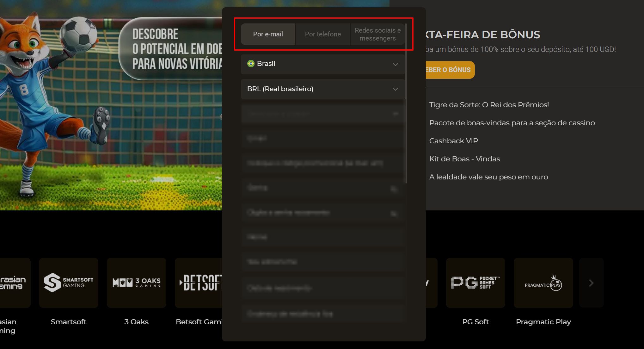Expand the BRL (Real brasileiro) currency dropdown
Image resolution: width=644 pixels, height=349 pixels.
click(323, 89)
